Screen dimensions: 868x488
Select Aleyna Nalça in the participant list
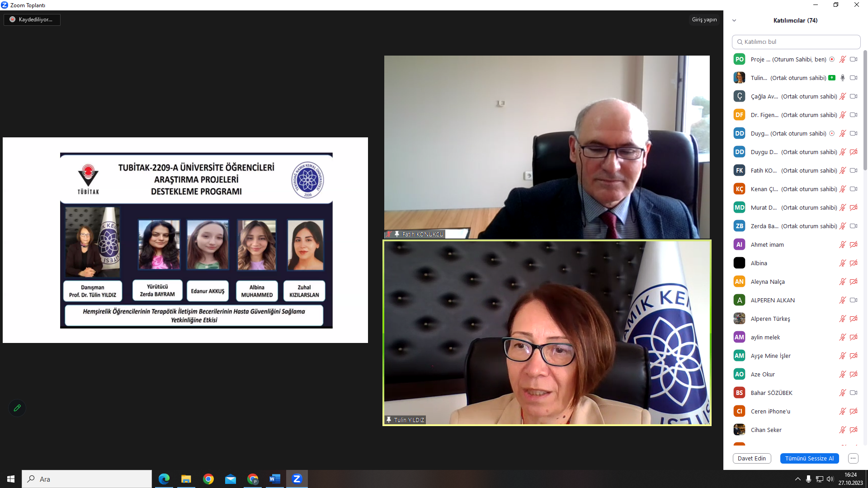click(768, 282)
